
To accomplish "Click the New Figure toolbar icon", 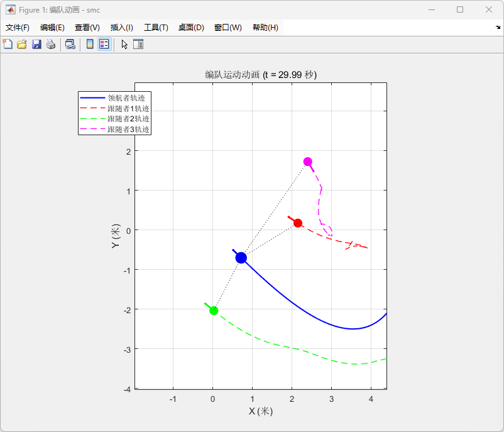I will (x=8, y=44).
